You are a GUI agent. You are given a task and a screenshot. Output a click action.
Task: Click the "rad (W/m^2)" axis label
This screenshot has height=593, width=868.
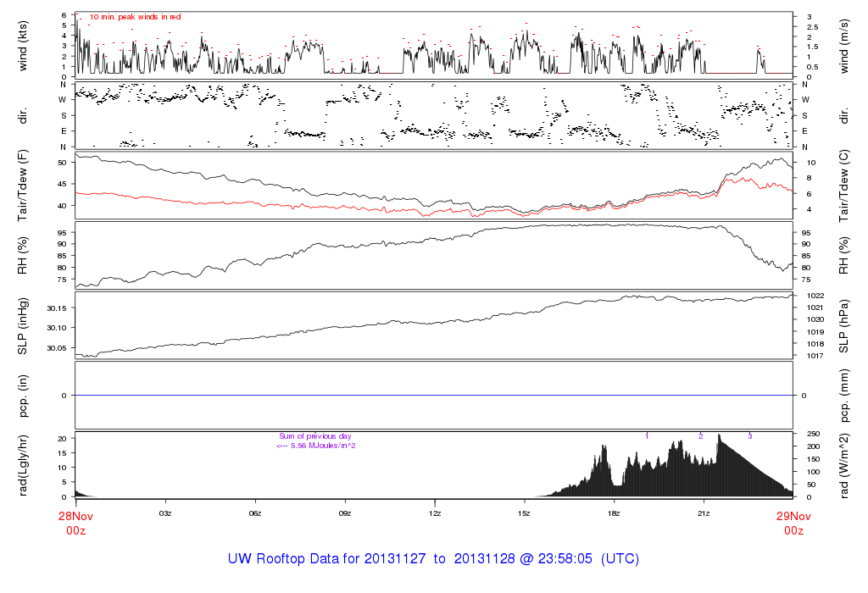tap(843, 465)
